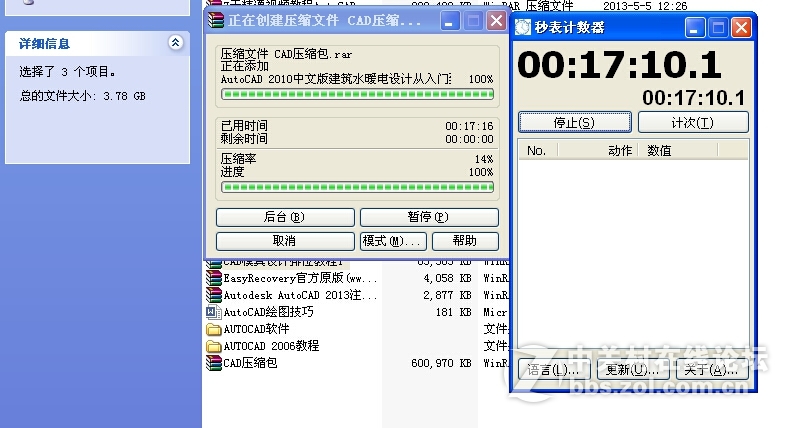Click 更新(U)... update button
Screen dimensions: 793x428
click(633, 370)
